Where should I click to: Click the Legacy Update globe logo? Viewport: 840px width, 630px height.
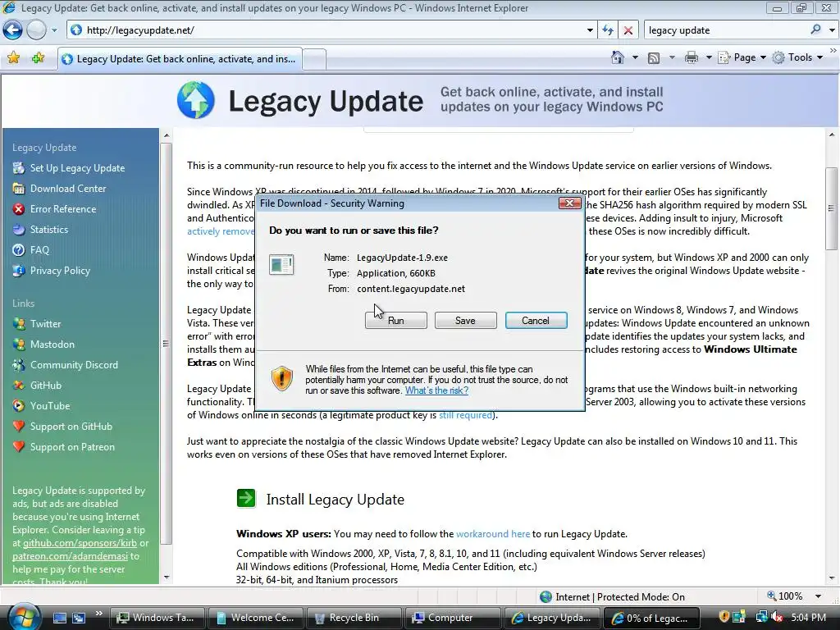[195, 100]
